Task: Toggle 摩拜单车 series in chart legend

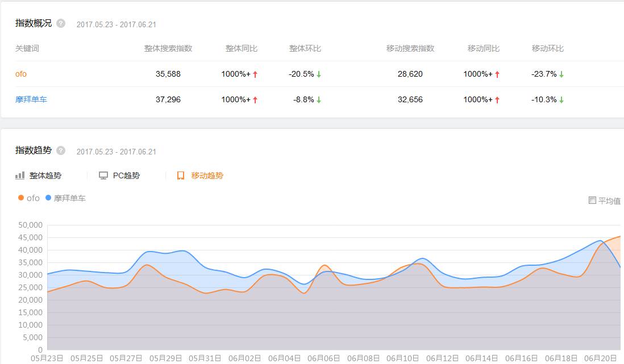Action: coord(65,198)
